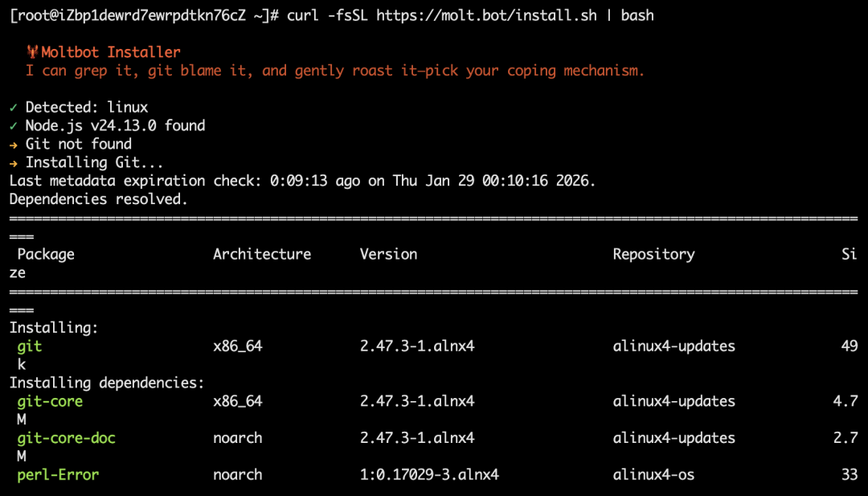Click the "Installing dependencies:" label
868x496 pixels.
click(107, 383)
